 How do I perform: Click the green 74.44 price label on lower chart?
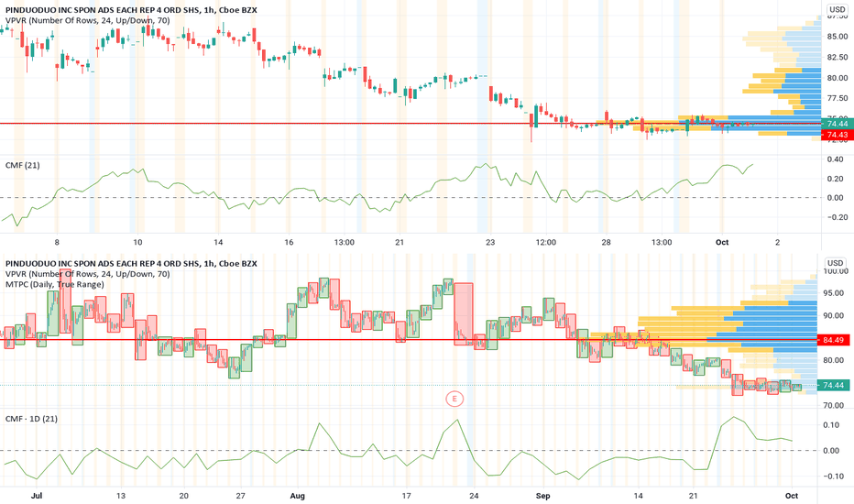833,385
